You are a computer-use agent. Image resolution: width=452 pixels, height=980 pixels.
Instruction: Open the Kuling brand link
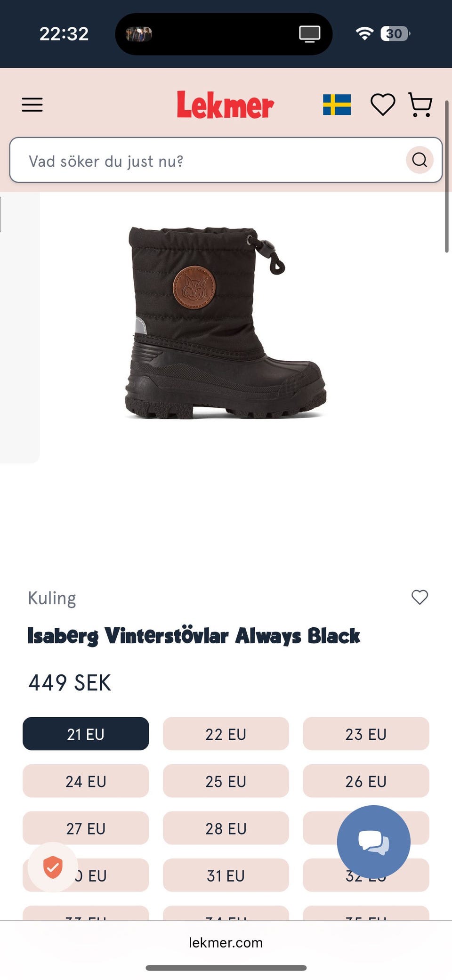click(x=52, y=598)
